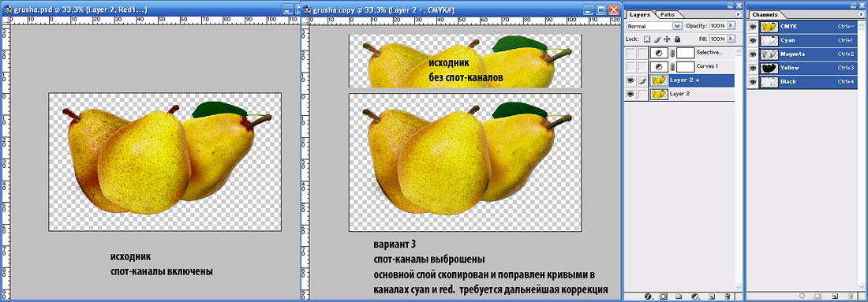The image size is (868, 302).
Task: Show the Curves 1 layer via visibility box
Action: tap(630, 66)
